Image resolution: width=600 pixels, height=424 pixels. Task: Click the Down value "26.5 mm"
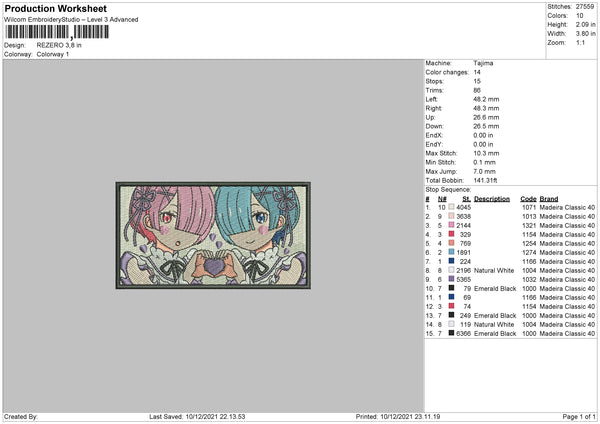tap(486, 126)
